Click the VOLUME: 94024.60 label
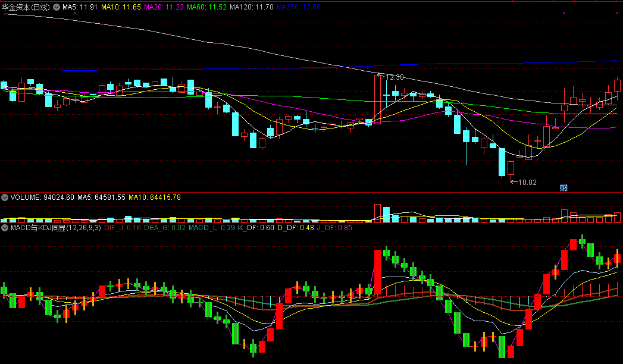The image size is (623, 364). 42,197
